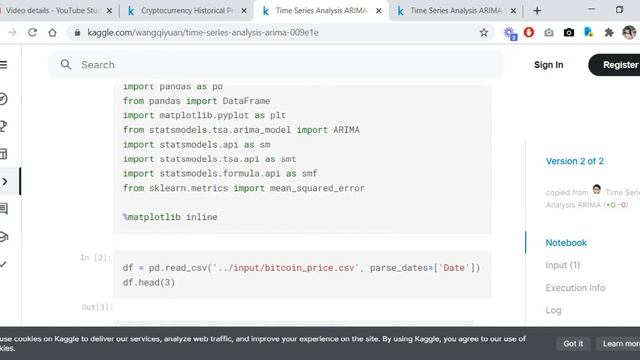The width and height of the screenshot is (640, 360).
Task: Click the 'from pandas import DataFrame' line
Action: (196, 101)
